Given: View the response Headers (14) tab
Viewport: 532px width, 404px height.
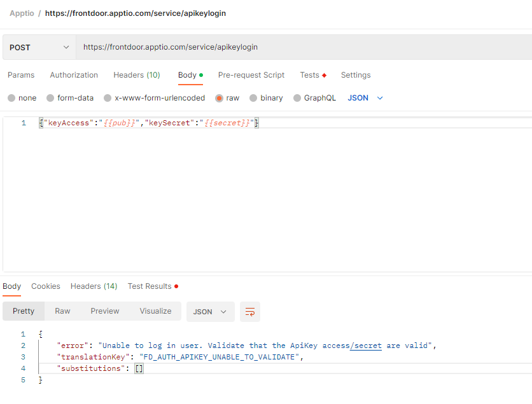Looking at the screenshot, I should [x=94, y=286].
